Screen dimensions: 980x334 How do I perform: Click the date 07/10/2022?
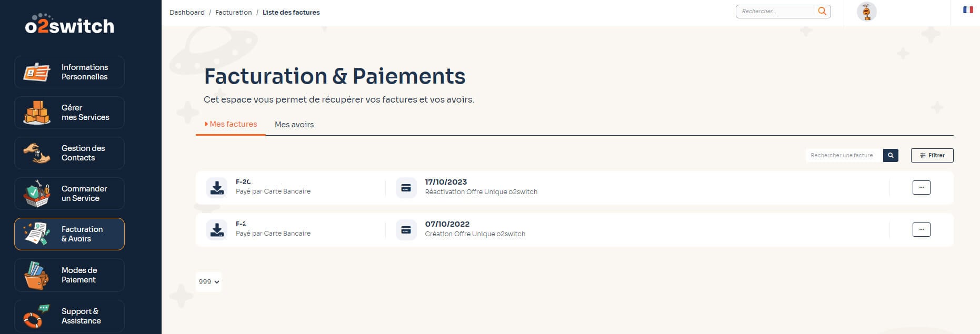coord(447,224)
